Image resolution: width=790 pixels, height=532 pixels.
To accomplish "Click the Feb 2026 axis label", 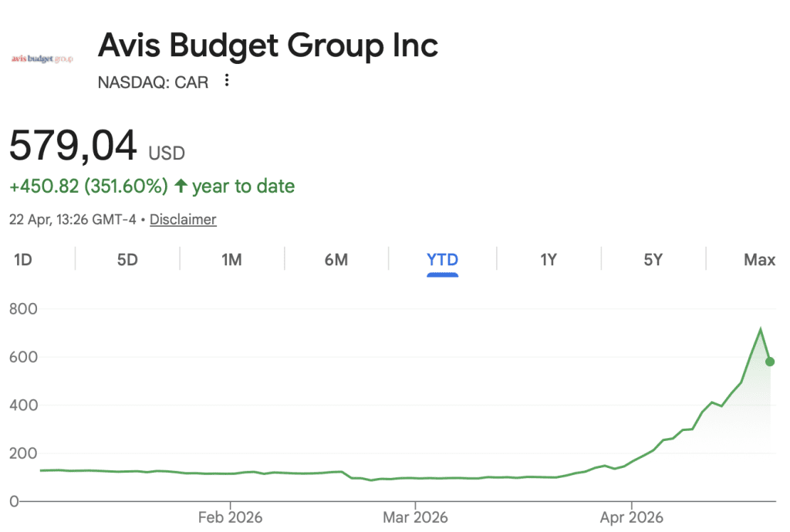I will click(x=231, y=517).
